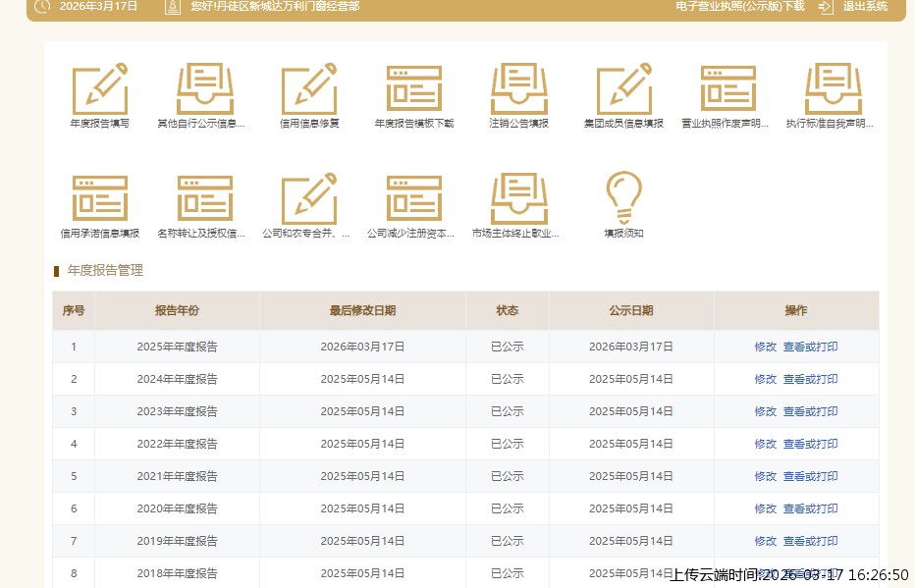915x588 pixels.
Task: Click the 执行标准自我声明 icon
Action: pyautogui.click(x=833, y=90)
